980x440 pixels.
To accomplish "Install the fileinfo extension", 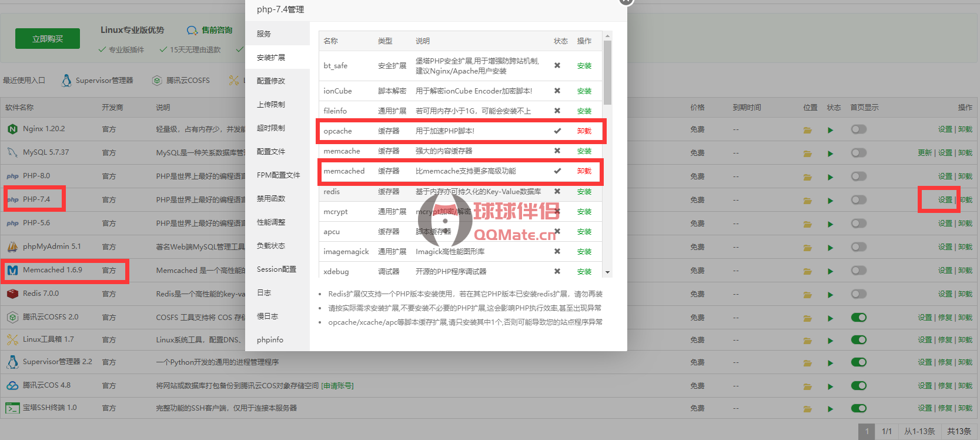I will coord(584,111).
